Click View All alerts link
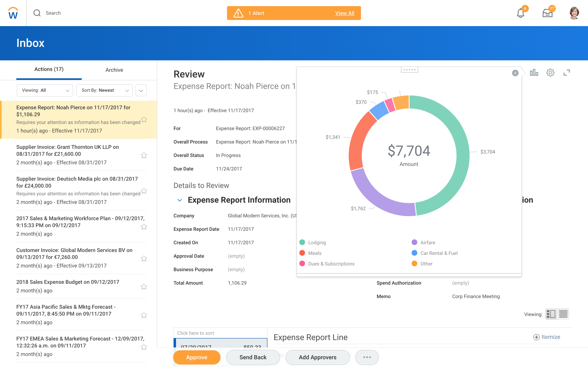This screenshot has width=588, height=367. [x=345, y=13]
